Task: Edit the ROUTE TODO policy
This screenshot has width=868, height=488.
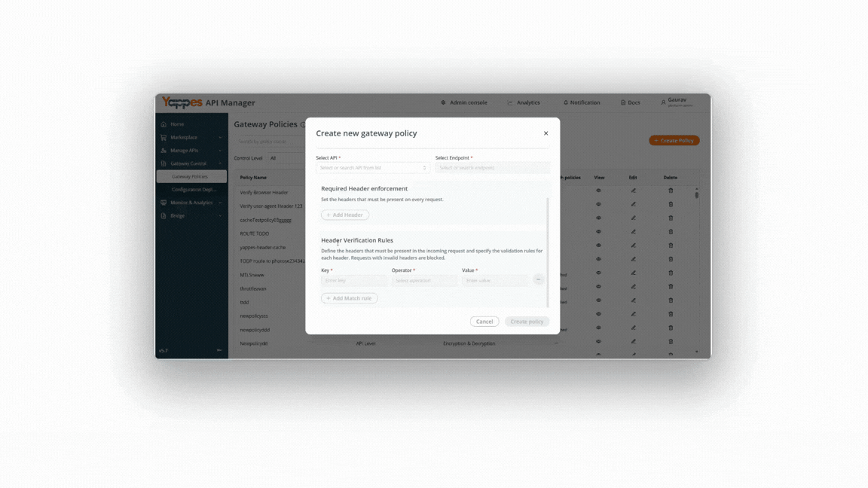Action: coord(633,232)
